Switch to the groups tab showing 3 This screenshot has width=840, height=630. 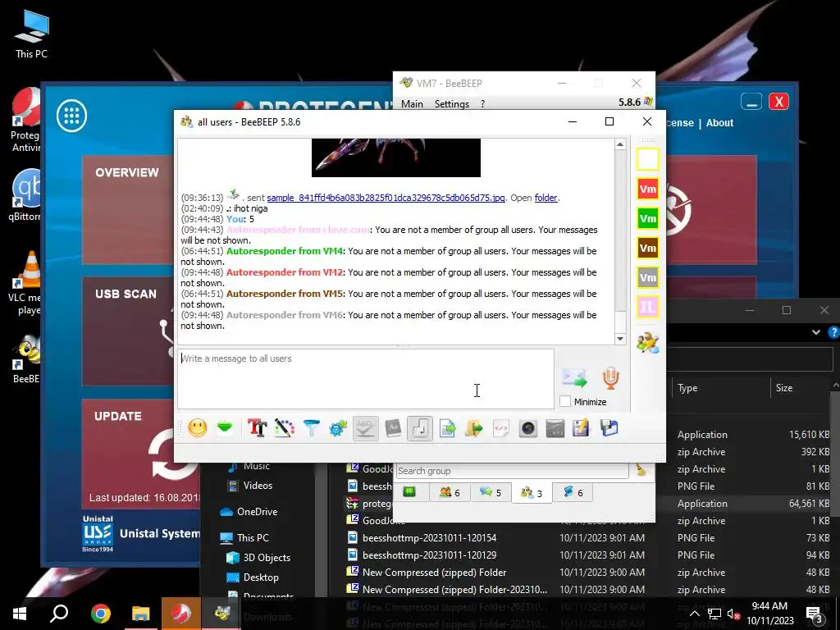point(532,493)
